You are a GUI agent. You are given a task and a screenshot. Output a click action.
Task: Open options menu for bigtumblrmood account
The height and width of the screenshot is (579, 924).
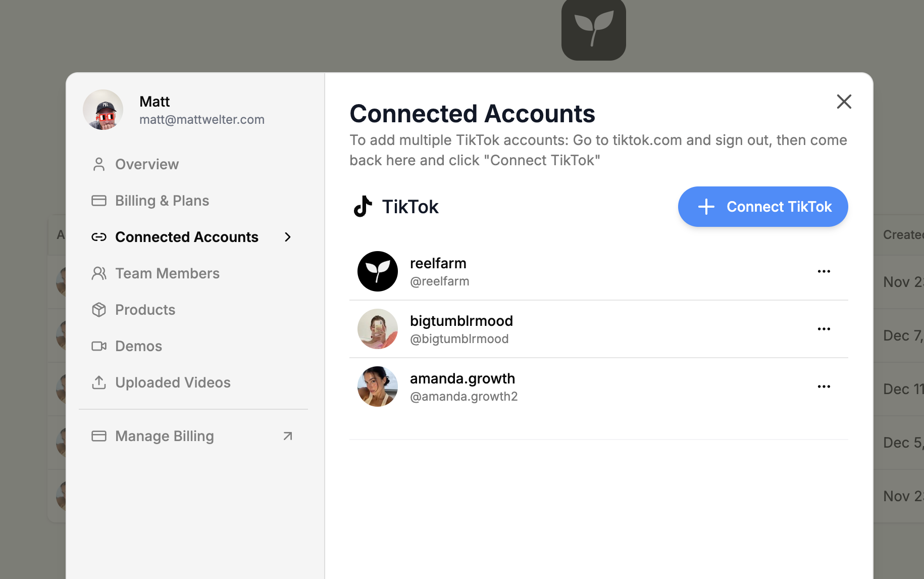[x=824, y=329]
